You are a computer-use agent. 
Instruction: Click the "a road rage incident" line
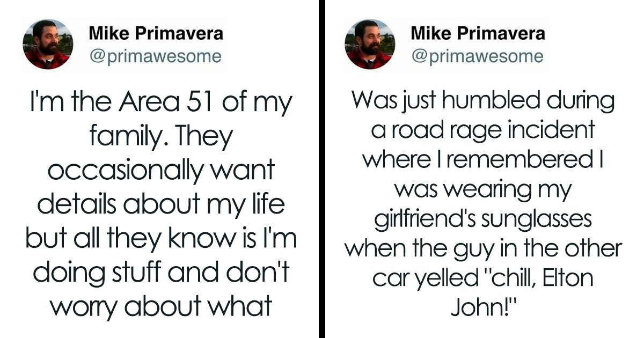pos(483,130)
